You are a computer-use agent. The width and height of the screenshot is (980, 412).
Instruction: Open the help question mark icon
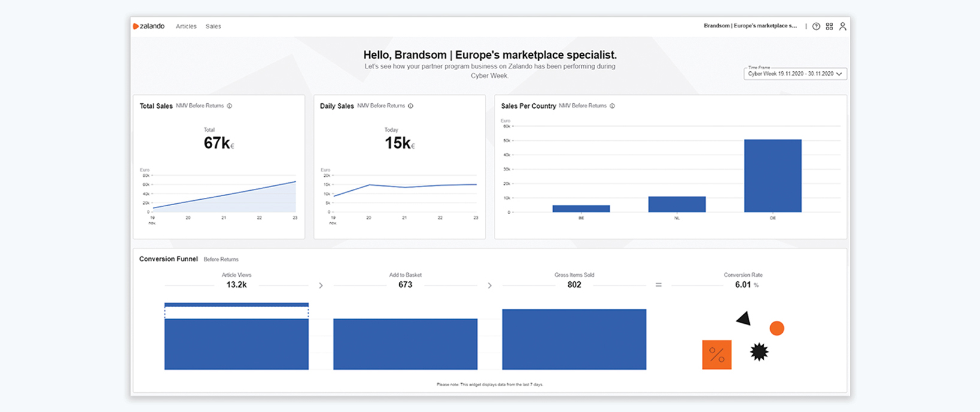coord(816,26)
